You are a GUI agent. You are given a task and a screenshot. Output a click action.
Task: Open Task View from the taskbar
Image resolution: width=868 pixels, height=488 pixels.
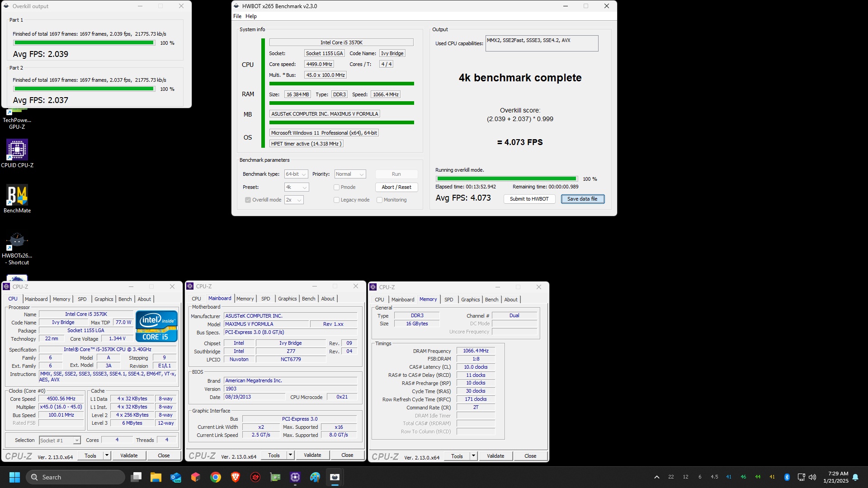point(136,477)
